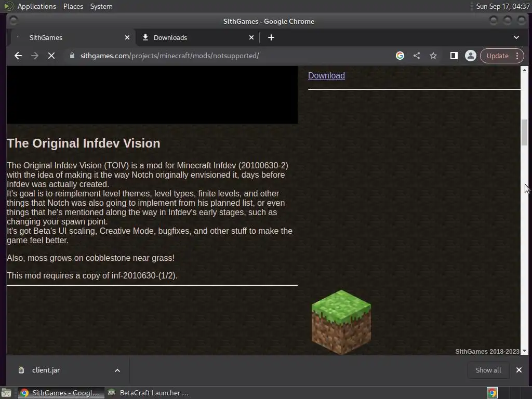Screen dimensions: 532x399
Task: Click the Chrome tray icon in taskbar
Action: point(492,393)
